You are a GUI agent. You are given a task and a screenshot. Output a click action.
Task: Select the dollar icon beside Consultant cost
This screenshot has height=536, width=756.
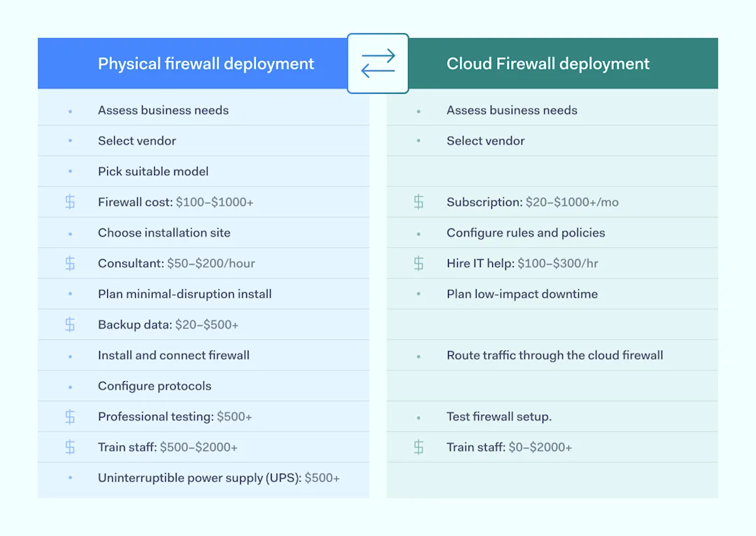coord(69,263)
